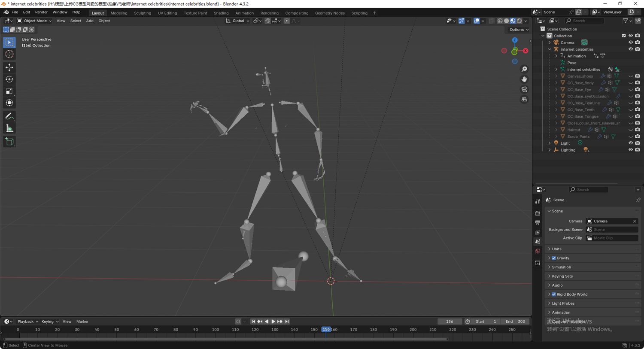Click the current frame number field
This screenshot has height=349, width=644.
click(450, 322)
